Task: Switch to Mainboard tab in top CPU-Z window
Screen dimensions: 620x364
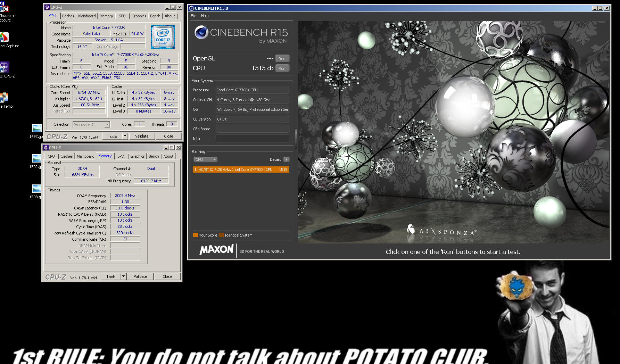Action: click(87, 16)
